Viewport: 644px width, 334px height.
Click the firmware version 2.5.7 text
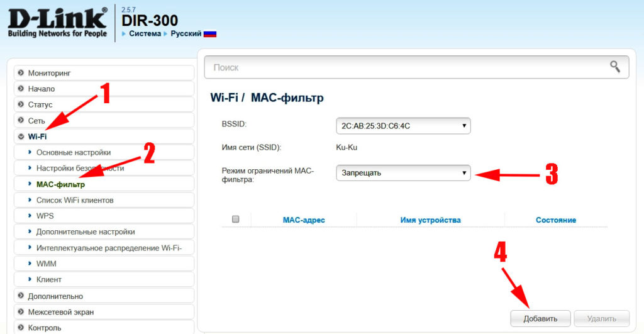tap(128, 9)
